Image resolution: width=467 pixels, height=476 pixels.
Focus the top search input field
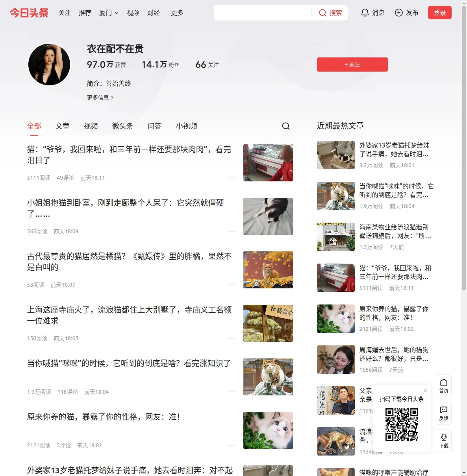pyautogui.click(x=263, y=13)
